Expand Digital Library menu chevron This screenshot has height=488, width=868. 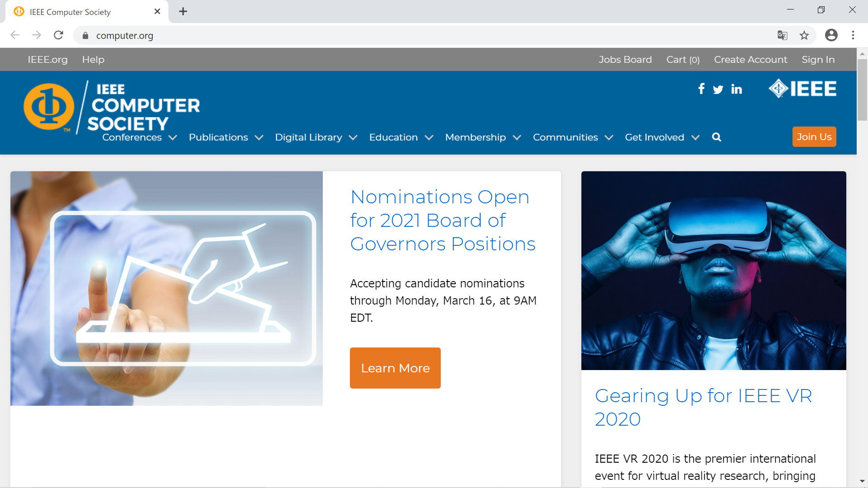353,138
